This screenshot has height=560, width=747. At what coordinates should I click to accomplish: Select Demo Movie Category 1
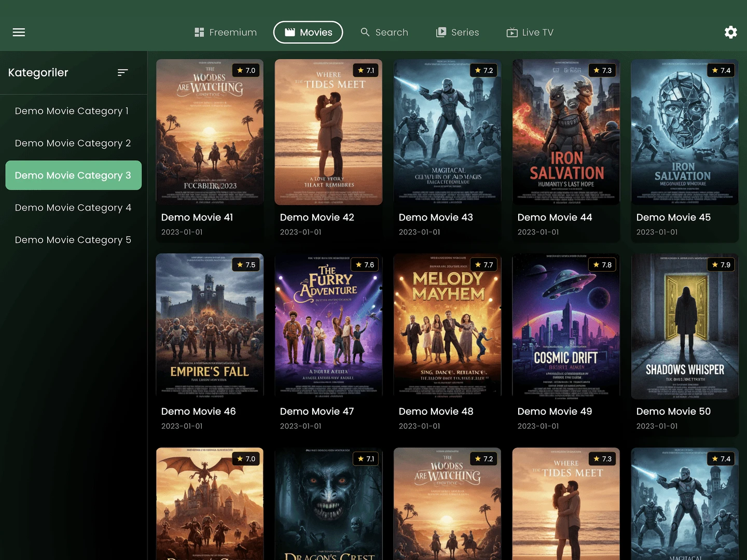(x=74, y=111)
